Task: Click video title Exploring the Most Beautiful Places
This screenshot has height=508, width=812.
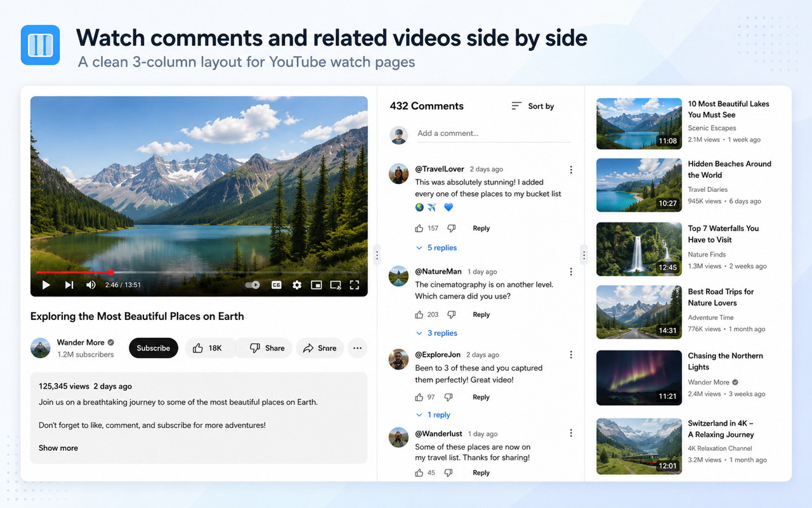Action: pyautogui.click(x=137, y=316)
